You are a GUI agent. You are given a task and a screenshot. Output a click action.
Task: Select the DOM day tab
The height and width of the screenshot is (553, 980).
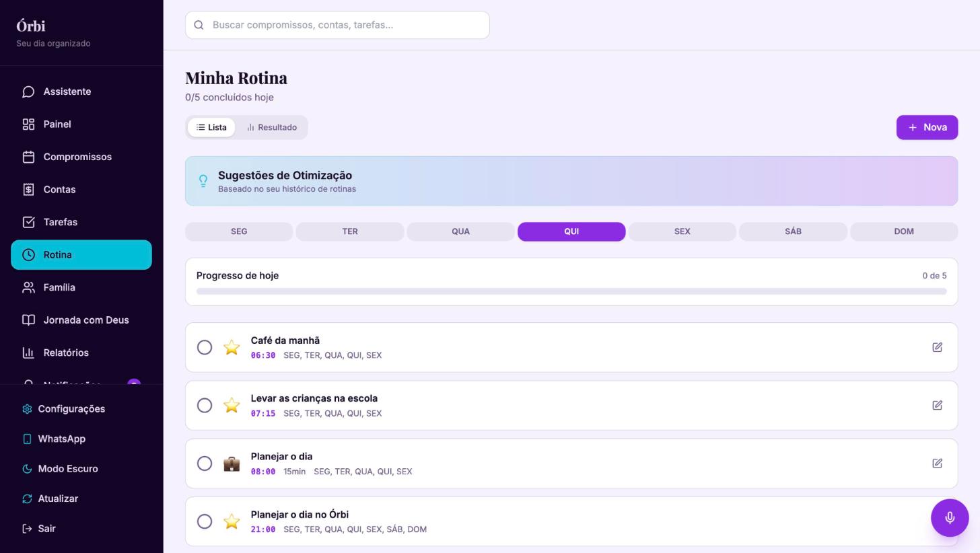904,231
